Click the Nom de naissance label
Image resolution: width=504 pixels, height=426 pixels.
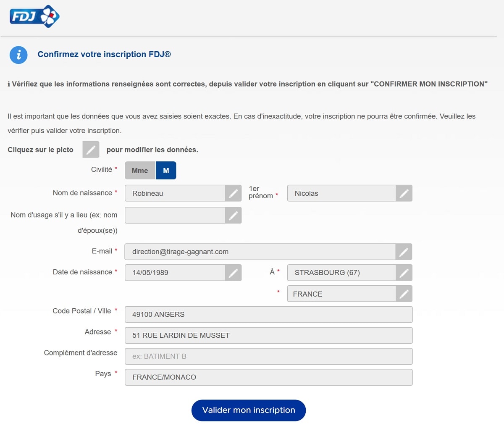[x=82, y=193]
